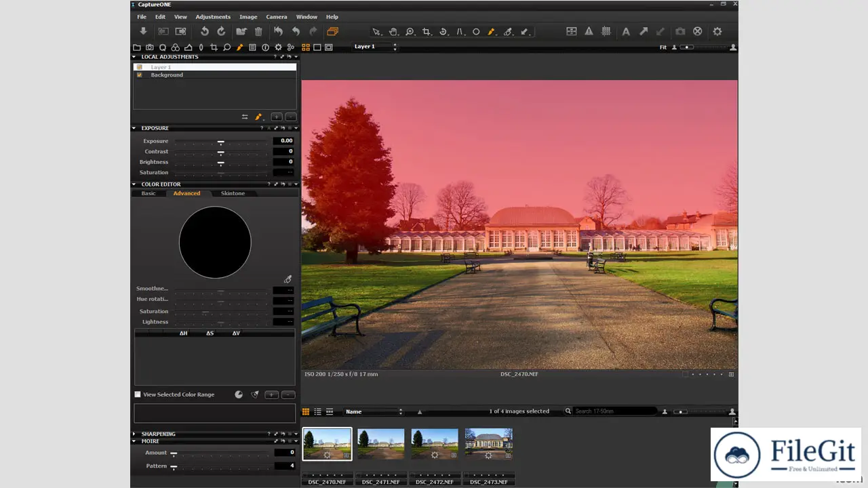Viewport: 868px width, 488px height.
Task: Enable View Selected Color Range checkbox
Action: click(138, 394)
